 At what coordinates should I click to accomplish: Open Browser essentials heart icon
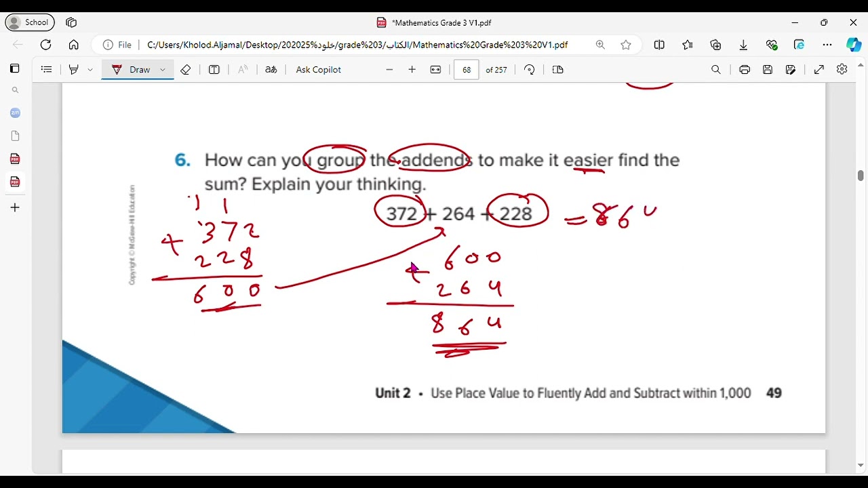point(772,45)
